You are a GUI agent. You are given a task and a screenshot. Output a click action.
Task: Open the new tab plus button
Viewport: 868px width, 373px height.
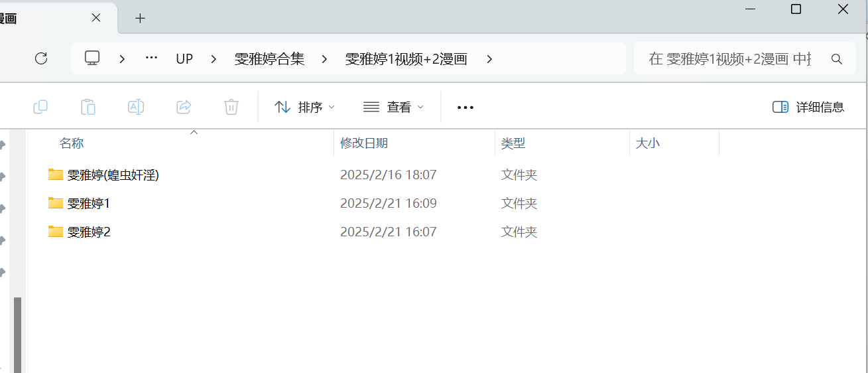click(140, 19)
